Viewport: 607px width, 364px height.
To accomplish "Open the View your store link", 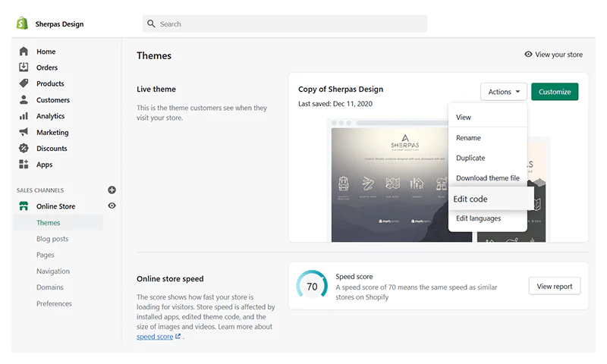I will click(554, 55).
